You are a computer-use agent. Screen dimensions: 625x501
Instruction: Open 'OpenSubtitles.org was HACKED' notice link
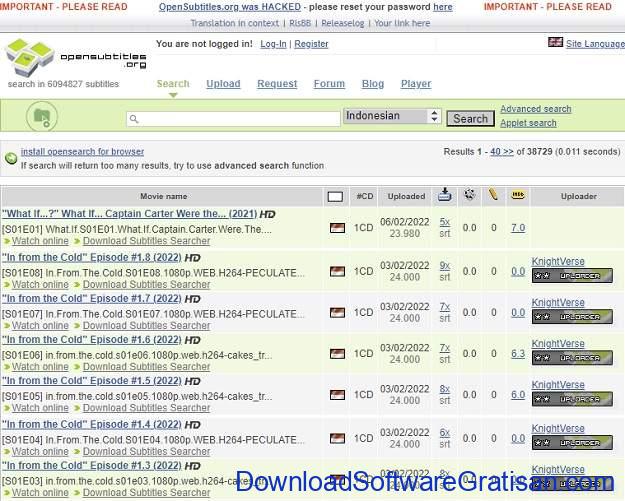tap(230, 7)
